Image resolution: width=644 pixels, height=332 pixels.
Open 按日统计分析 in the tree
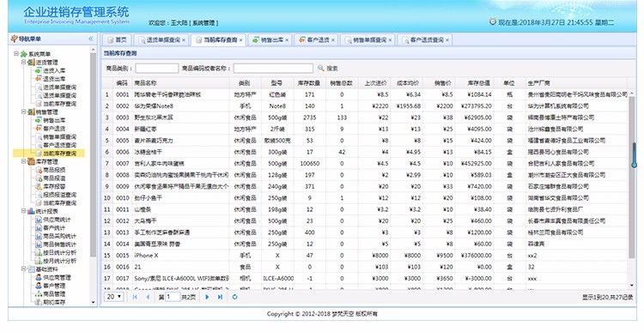[59, 252]
